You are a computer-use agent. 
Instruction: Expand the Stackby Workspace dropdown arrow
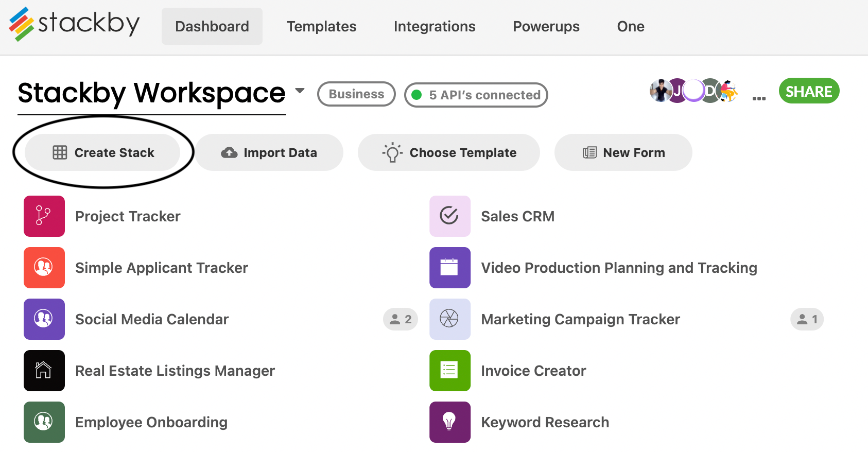click(x=300, y=91)
